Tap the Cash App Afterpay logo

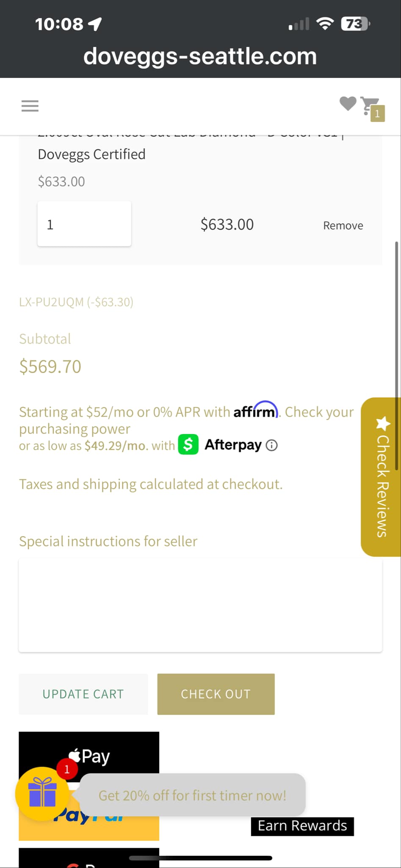click(188, 445)
